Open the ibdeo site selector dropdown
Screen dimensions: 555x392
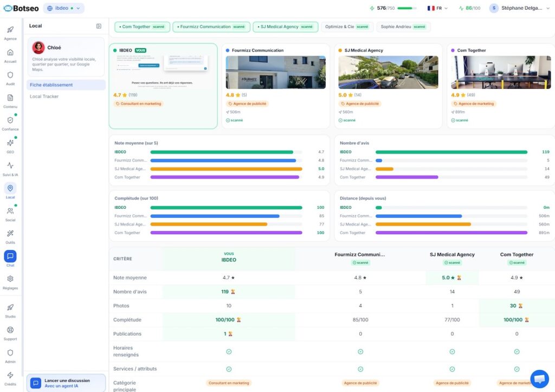[x=64, y=8]
